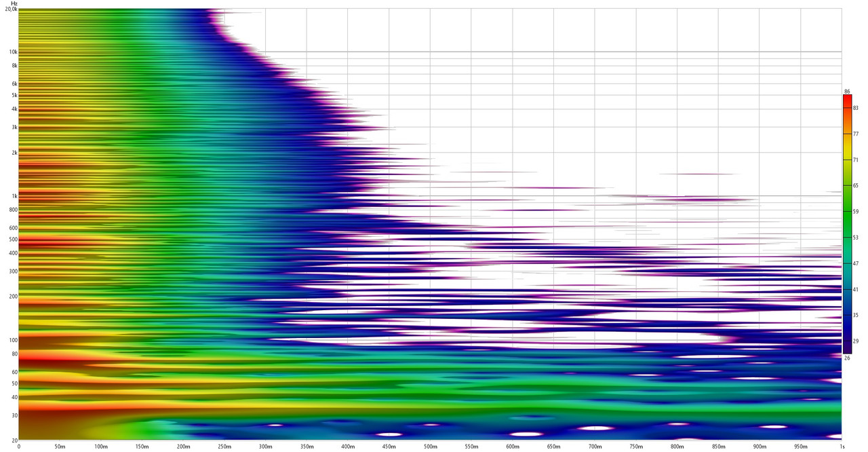Click the 600 frequency axis label
The height and width of the screenshot is (452, 868).
point(13,228)
